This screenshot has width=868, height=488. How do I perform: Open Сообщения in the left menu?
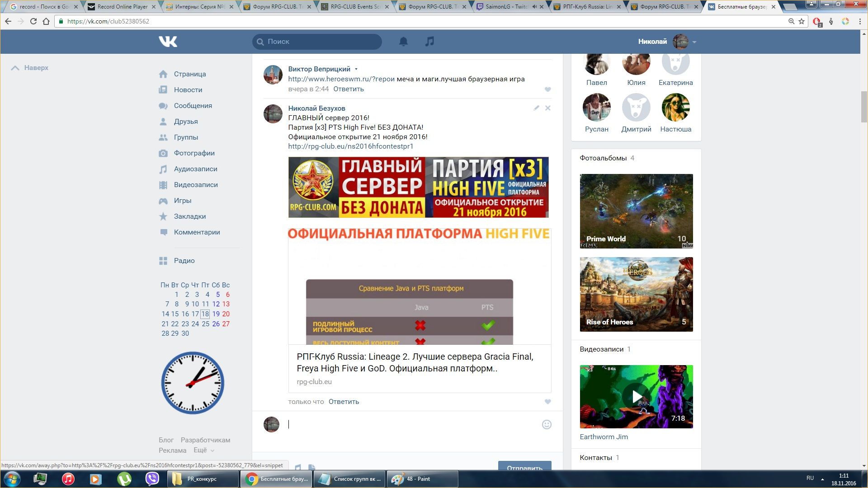click(193, 106)
